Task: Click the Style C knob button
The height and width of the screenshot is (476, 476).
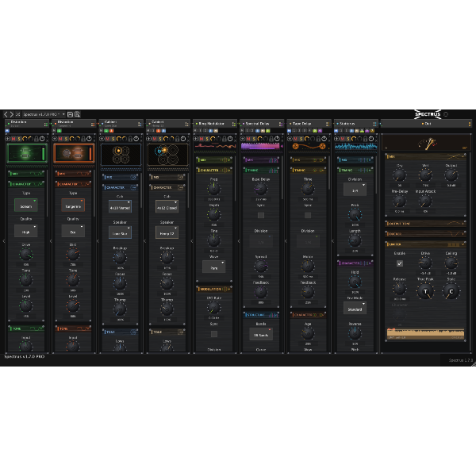Action: tap(451, 291)
